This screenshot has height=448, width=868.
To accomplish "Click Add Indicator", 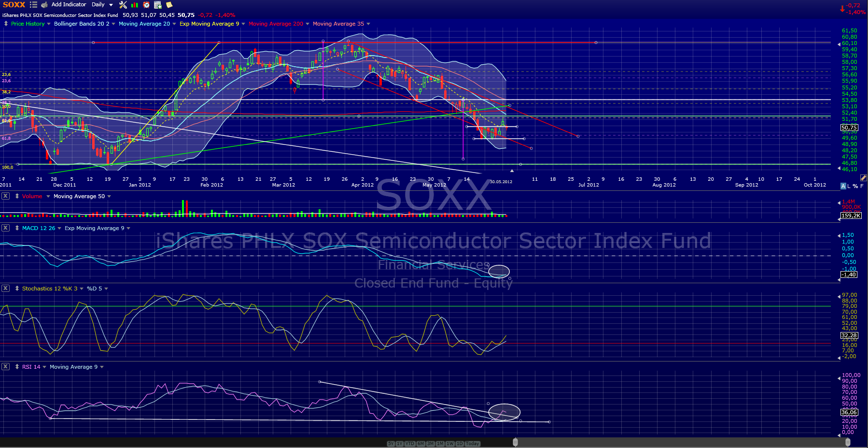I will [x=69, y=5].
